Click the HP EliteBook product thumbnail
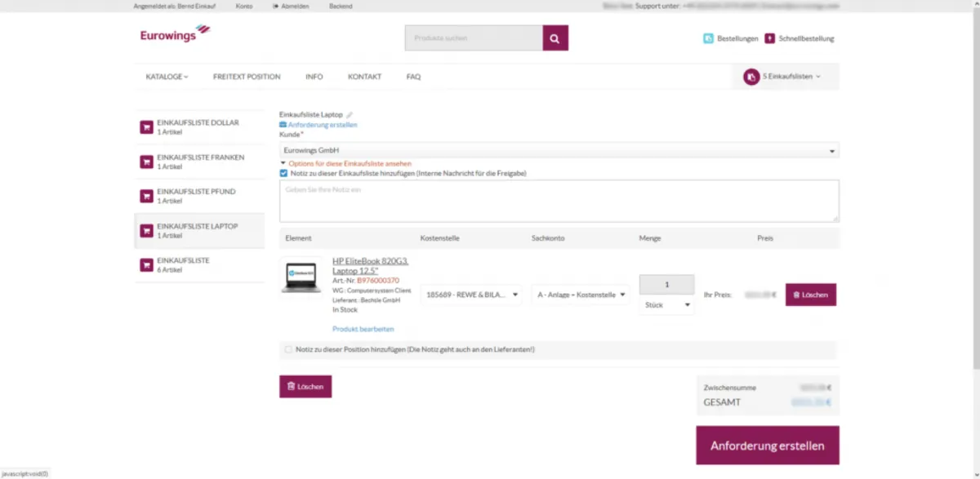The width and height of the screenshot is (980, 479). [x=301, y=276]
